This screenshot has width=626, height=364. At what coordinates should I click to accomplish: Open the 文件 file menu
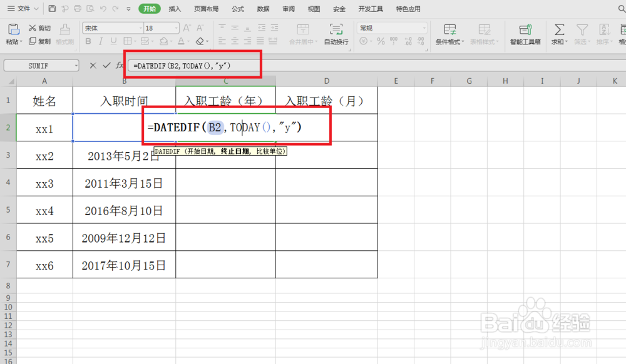coord(23,8)
